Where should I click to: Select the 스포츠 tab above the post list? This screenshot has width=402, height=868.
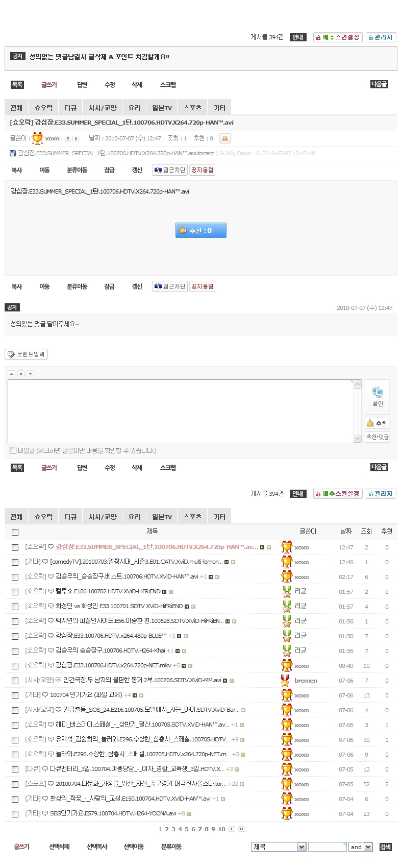point(192,517)
